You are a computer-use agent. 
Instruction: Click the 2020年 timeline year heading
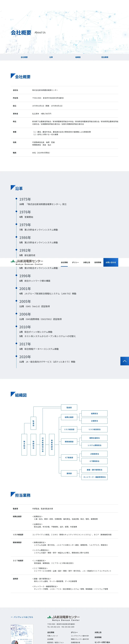(25, 357)
